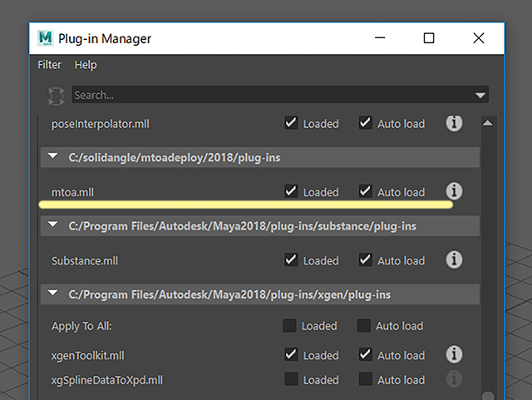
Task: Maximize the Plug-in Manager window
Action: pyautogui.click(x=429, y=38)
